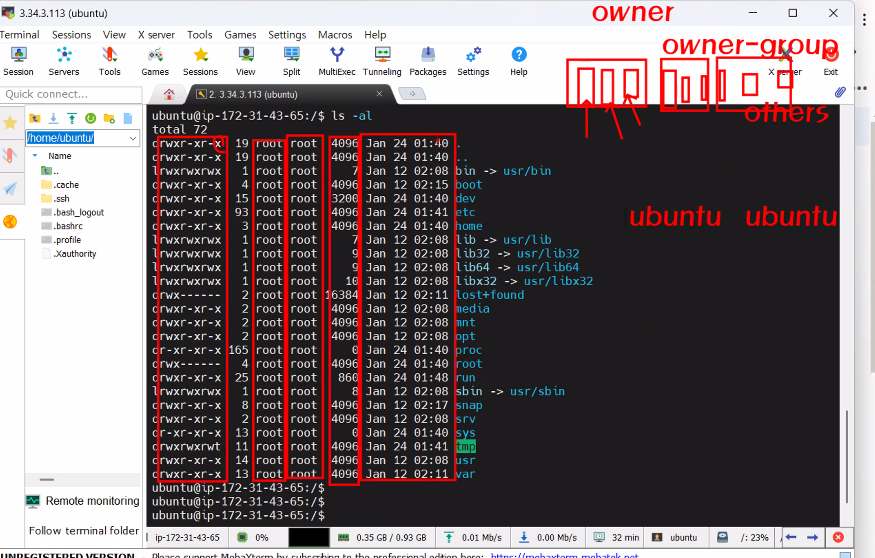Select the parent '..' folder entry

(x=50, y=171)
